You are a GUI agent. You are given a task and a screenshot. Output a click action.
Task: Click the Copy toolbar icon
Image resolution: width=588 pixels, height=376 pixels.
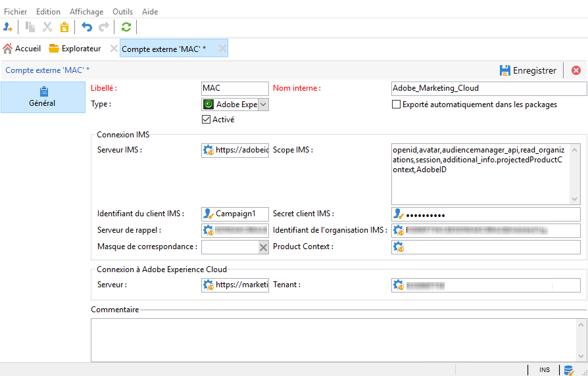[30, 27]
